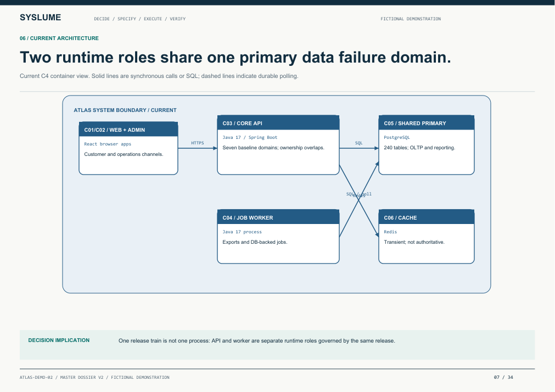Click the slide title about primary data failure domain
Image resolution: width=555 pixels, height=392 pixels.
coord(236,57)
